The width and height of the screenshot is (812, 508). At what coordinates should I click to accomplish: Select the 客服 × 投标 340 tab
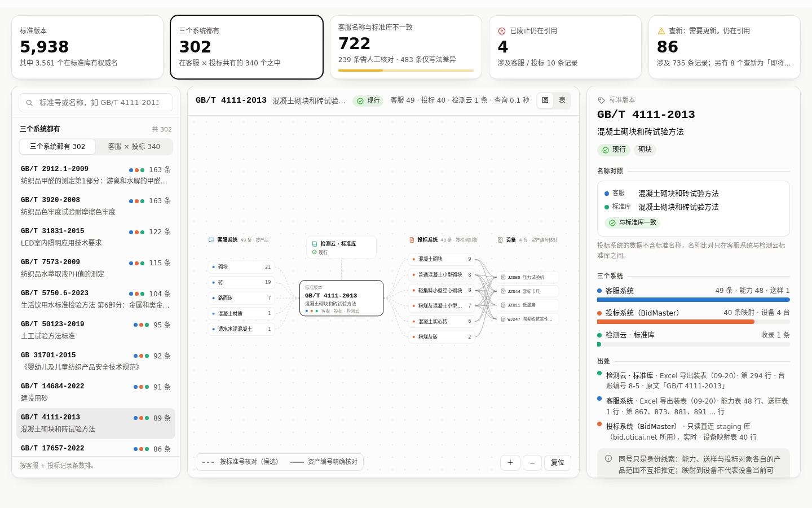pyautogui.click(x=134, y=147)
